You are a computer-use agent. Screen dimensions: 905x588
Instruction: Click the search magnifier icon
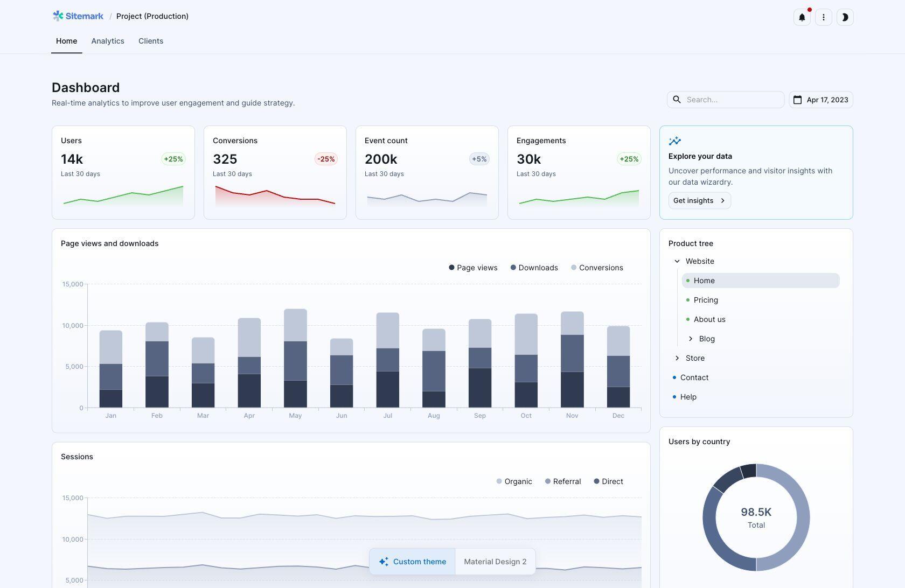tap(677, 100)
